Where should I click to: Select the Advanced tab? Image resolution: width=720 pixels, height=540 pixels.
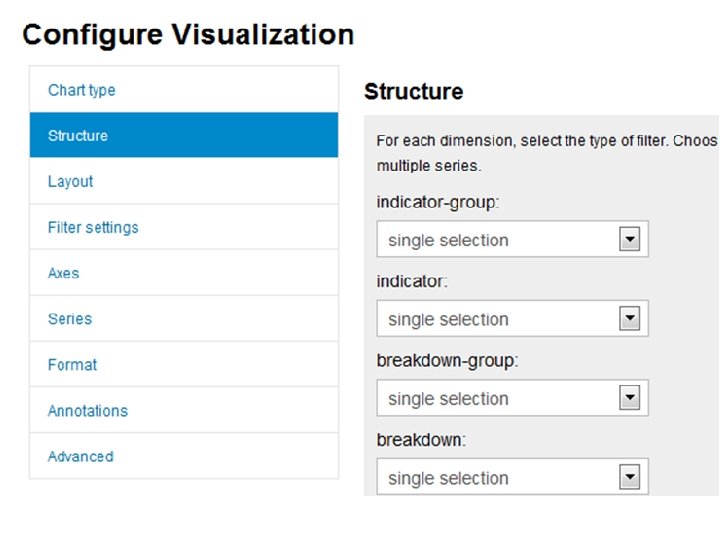81,457
